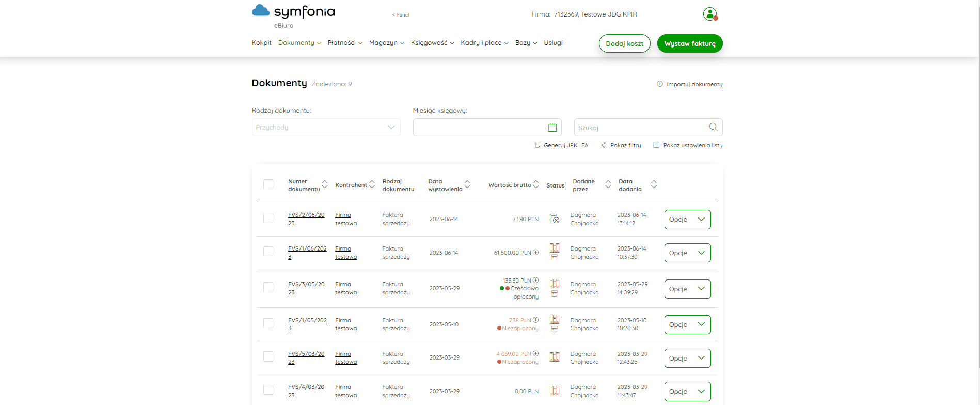Go back via the Panel link
The image size is (980, 405).
(x=401, y=15)
